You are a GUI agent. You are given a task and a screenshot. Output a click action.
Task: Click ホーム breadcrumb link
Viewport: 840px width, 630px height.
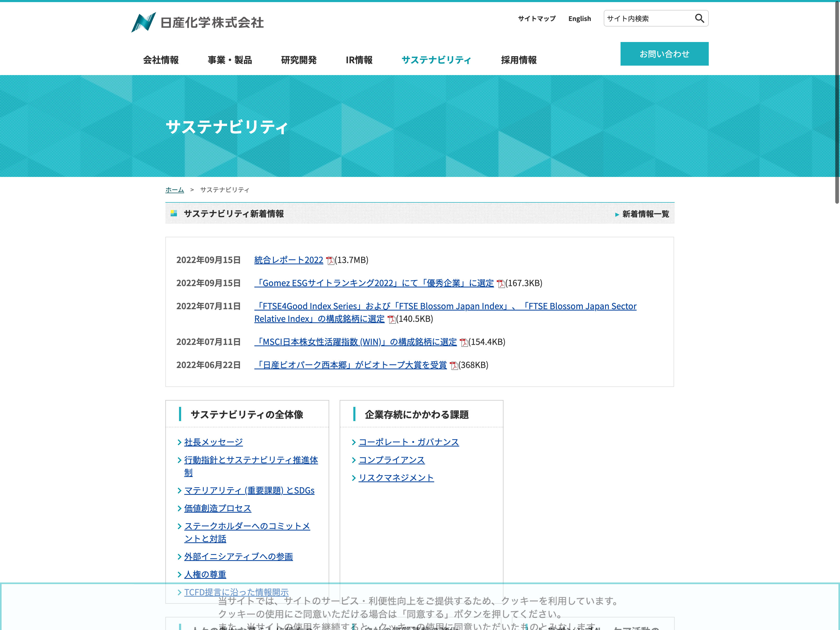coord(174,190)
